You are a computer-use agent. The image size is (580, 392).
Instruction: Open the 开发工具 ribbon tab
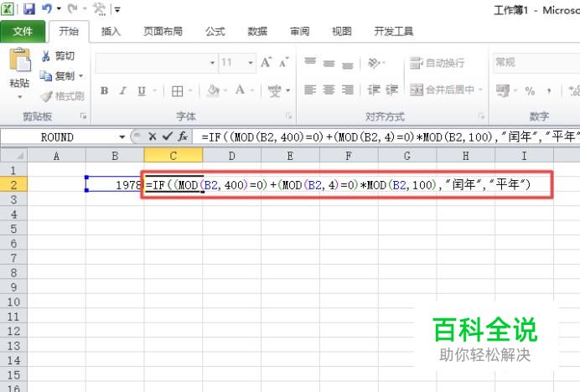[x=393, y=32]
